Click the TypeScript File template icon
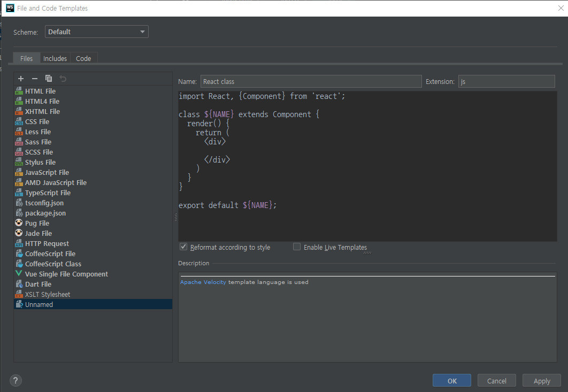 point(19,193)
